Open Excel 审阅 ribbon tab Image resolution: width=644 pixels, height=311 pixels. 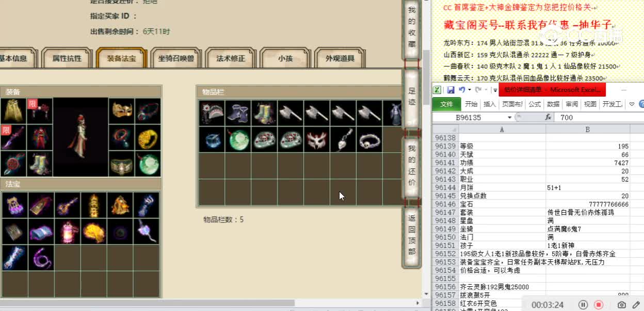pos(572,104)
